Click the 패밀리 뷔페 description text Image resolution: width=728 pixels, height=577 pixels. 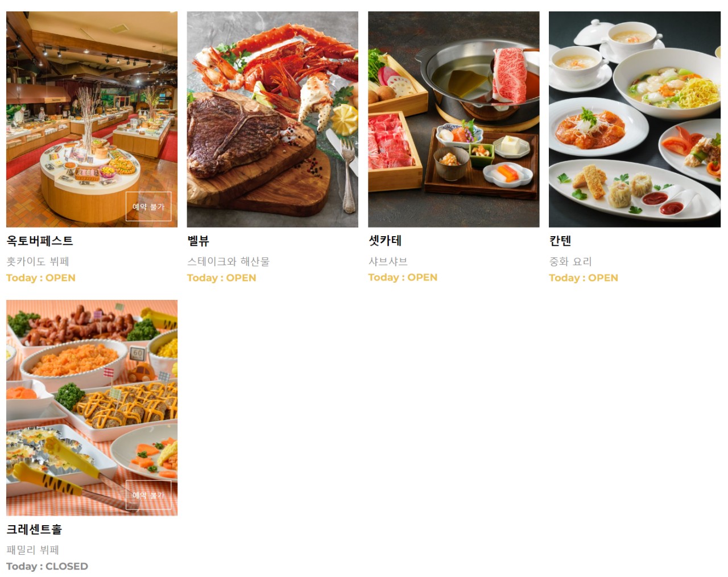click(33, 550)
